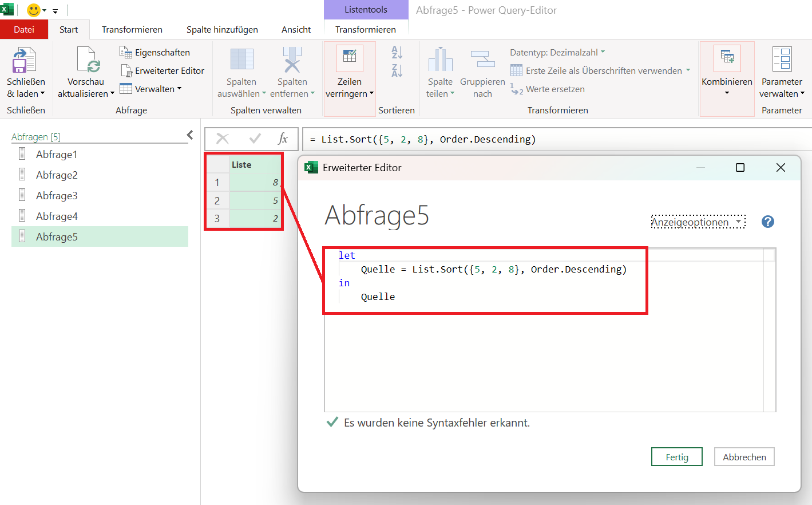
Task: Click the Vorschau aktualisieren icon
Action: pos(88,60)
